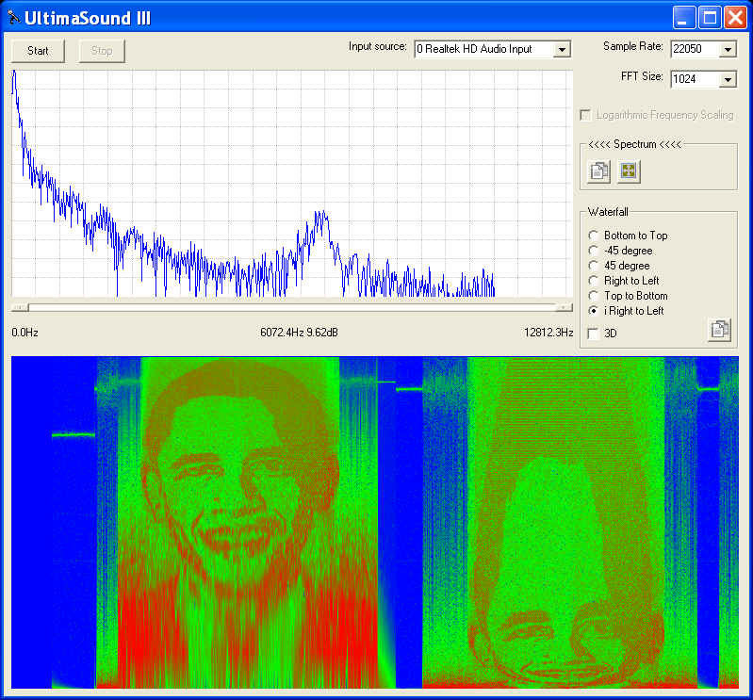
Task: Close the UltimaSound III window
Action: tap(736, 18)
